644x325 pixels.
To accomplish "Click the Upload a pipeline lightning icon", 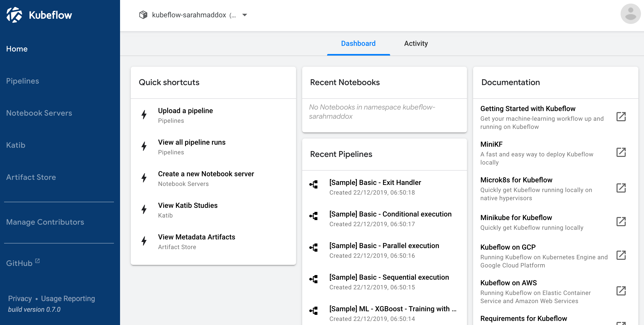I will tap(144, 115).
